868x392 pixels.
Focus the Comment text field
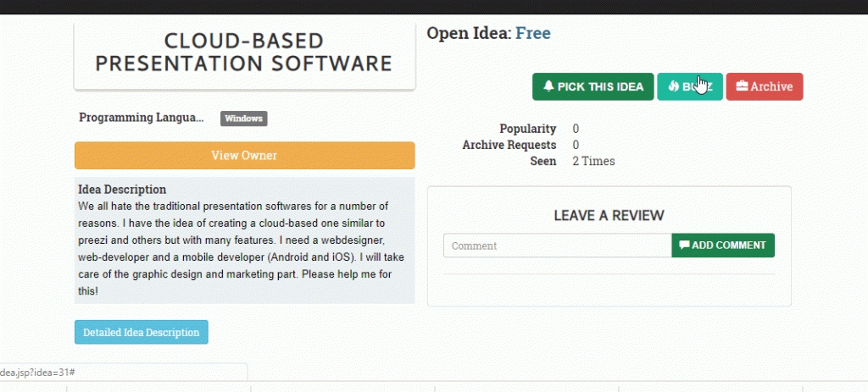click(557, 246)
